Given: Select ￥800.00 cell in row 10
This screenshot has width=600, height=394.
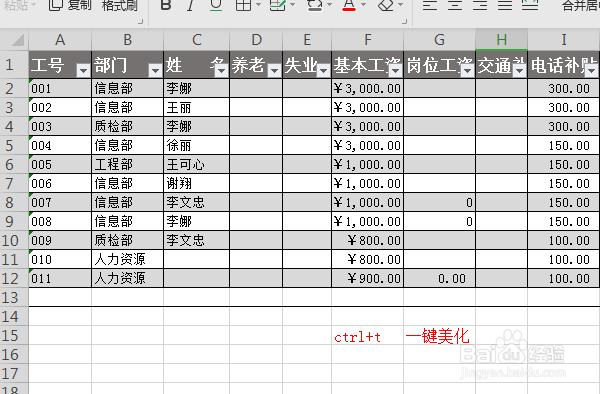Looking at the screenshot, I should [367, 240].
